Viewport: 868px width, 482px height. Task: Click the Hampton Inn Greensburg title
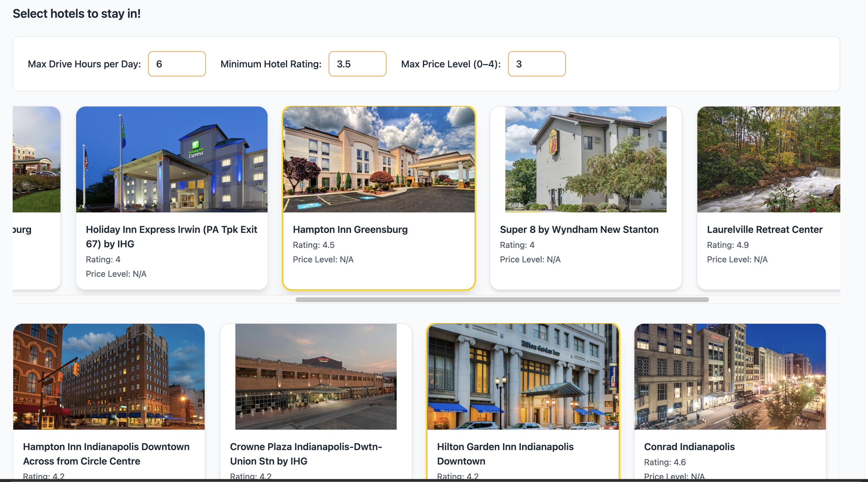coord(350,229)
